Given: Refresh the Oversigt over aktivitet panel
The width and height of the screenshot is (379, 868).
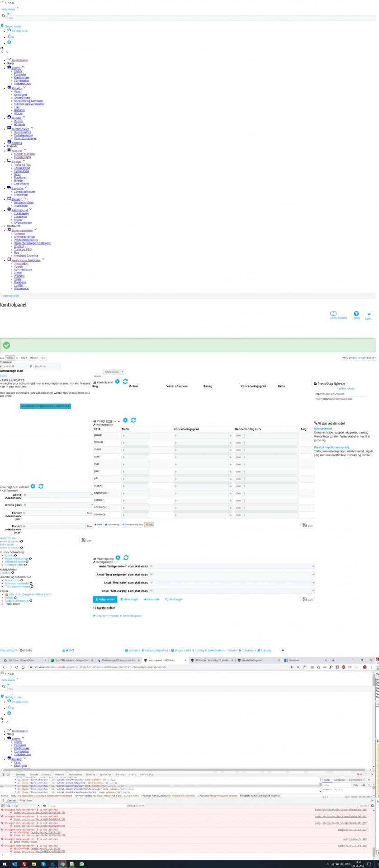Looking at the screenshot, I should tap(41, 486).
